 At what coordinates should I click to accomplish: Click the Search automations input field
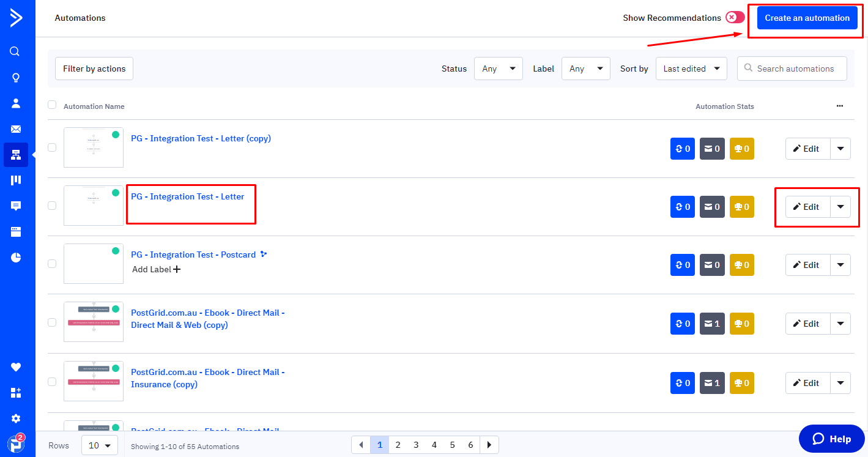pyautogui.click(x=795, y=69)
